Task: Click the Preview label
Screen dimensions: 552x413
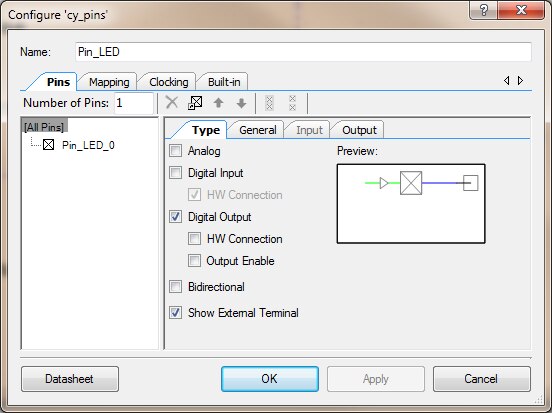Action: pos(357,151)
